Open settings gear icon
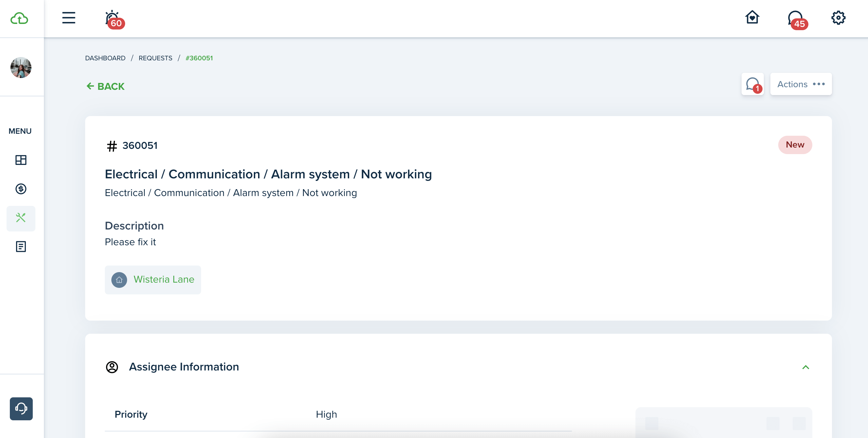Screen dimensions: 868x438 coord(838,18)
